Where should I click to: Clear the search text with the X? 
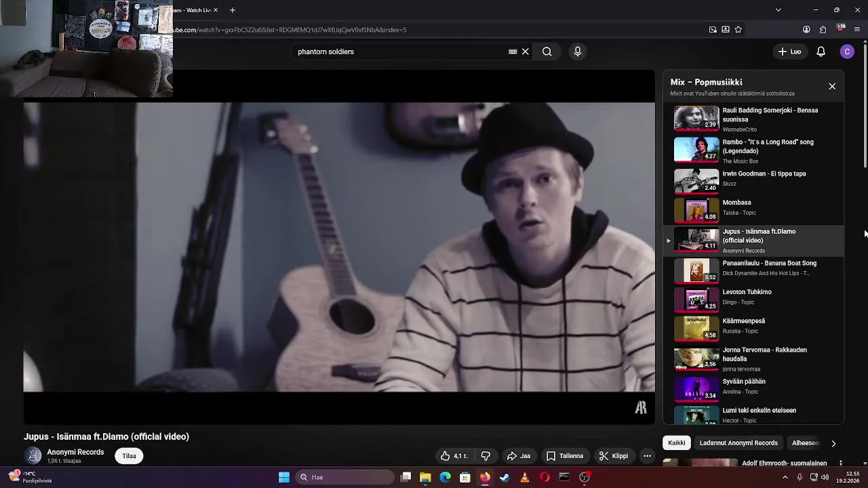click(x=525, y=52)
